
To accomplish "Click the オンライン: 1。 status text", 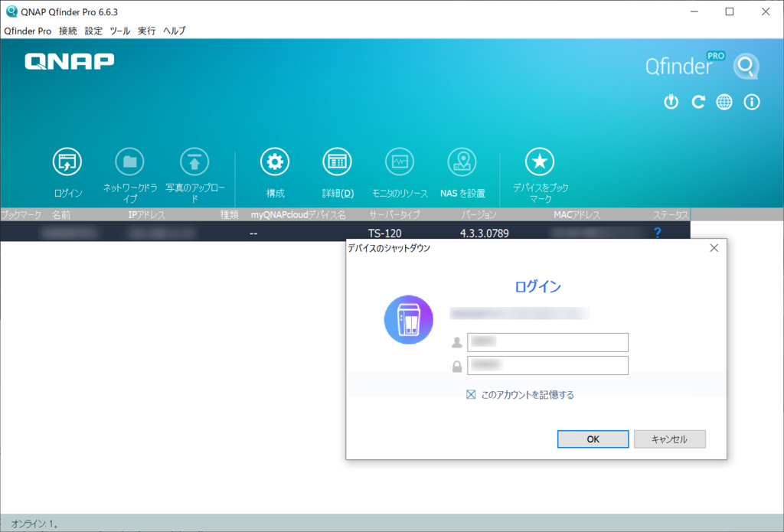I will (x=35, y=524).
